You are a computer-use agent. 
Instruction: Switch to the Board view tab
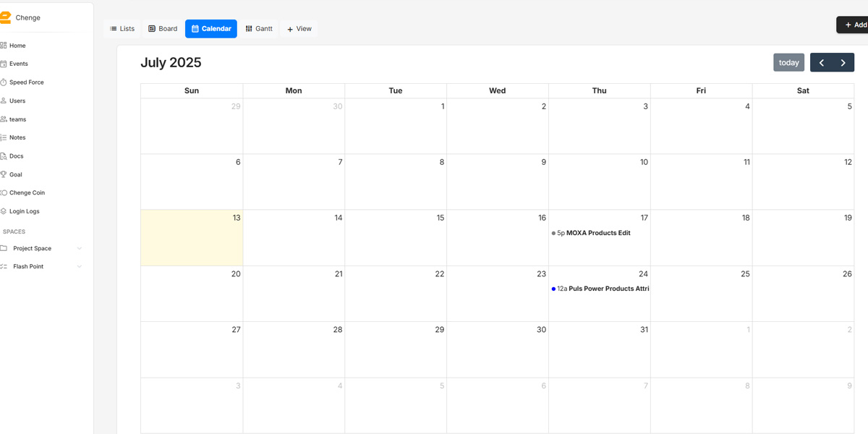click(163, 29)
